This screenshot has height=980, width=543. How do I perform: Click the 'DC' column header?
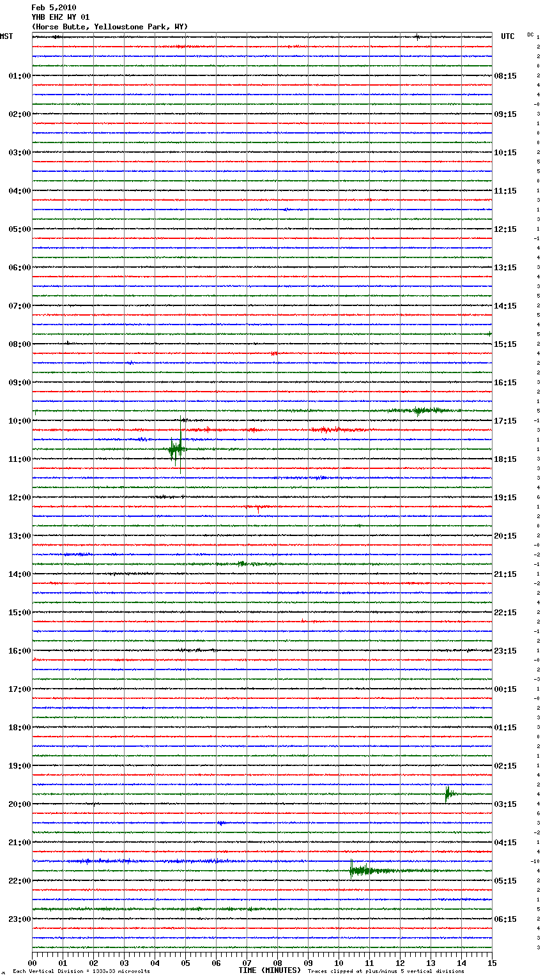tap(530, 34)
